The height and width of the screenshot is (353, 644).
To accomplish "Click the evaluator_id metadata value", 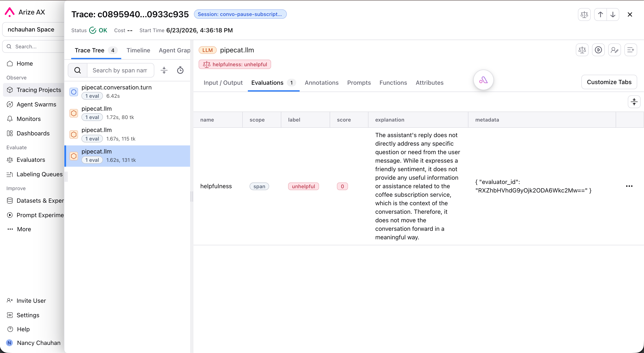I will coord(533,186).
